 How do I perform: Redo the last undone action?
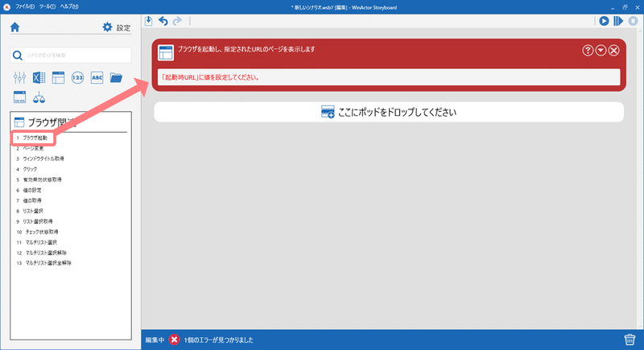pos(177,21)
